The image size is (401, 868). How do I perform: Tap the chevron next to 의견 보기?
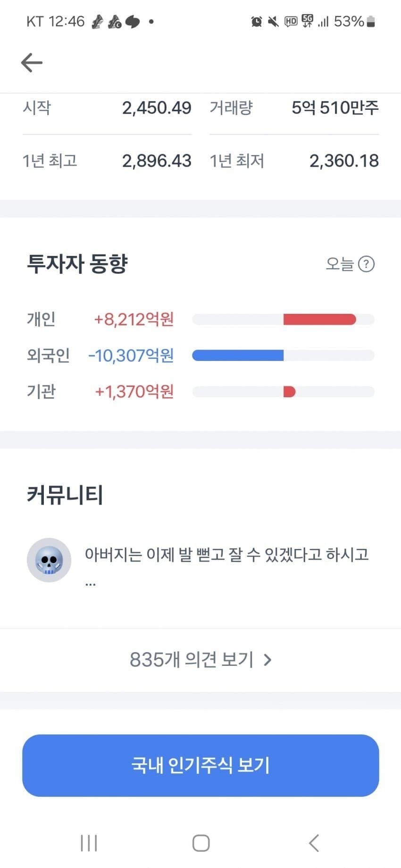pyautogui.click(x=268, y=660)
